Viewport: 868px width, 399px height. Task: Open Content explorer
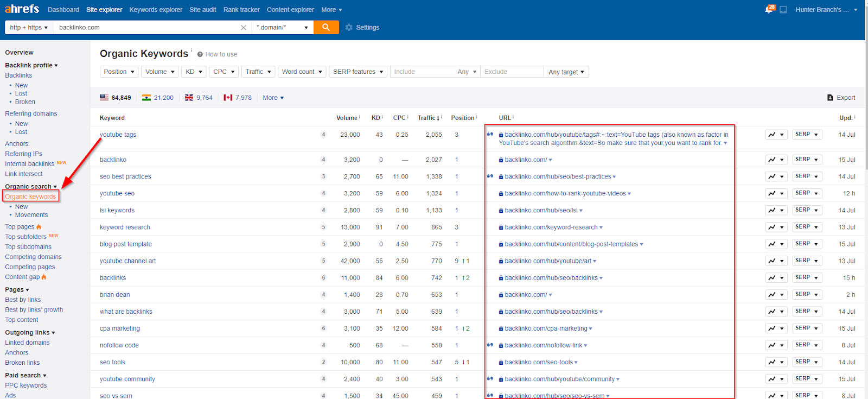[290, 10]
